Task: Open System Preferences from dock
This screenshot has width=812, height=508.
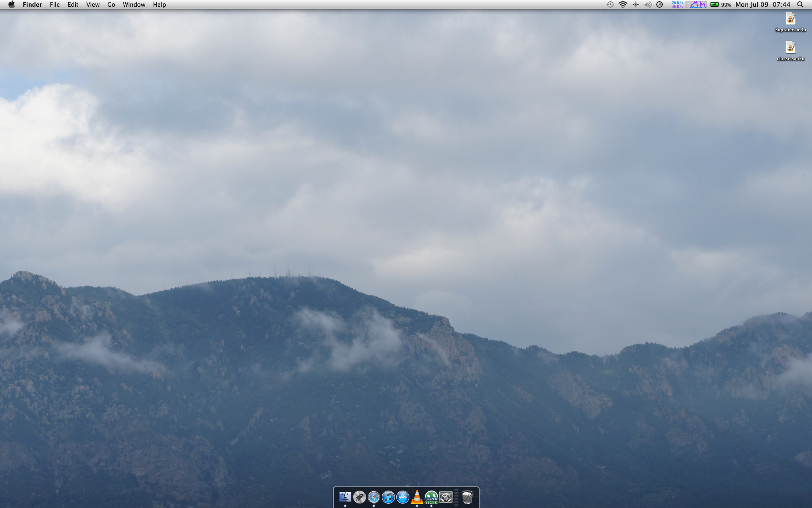Action: (446, 497)
